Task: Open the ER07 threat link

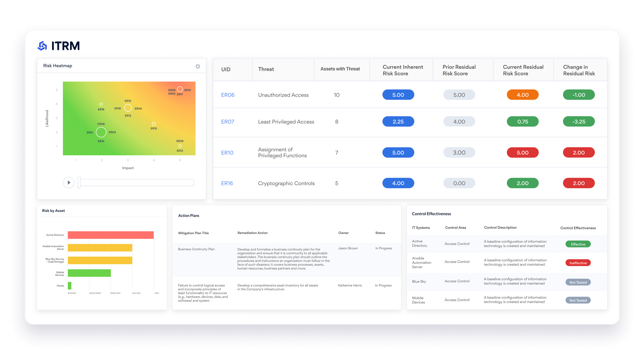Action: [228, 122]
